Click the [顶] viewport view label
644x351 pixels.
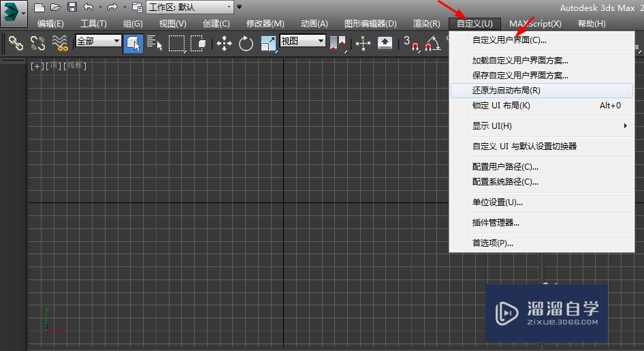click(53, 65)
